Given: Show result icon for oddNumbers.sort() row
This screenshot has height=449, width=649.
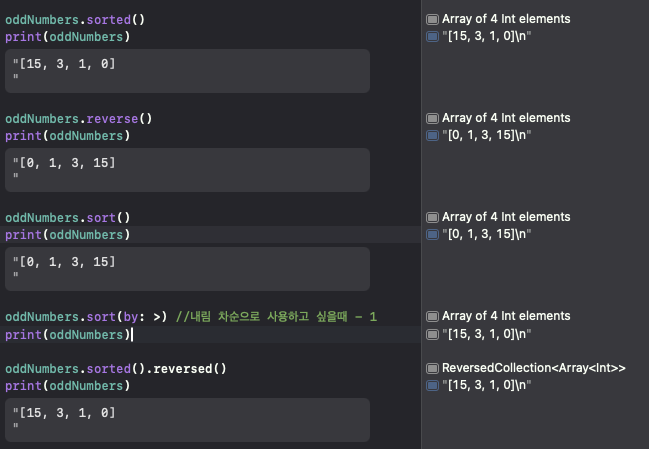Looking at the screenshot, I should [432, 217].
